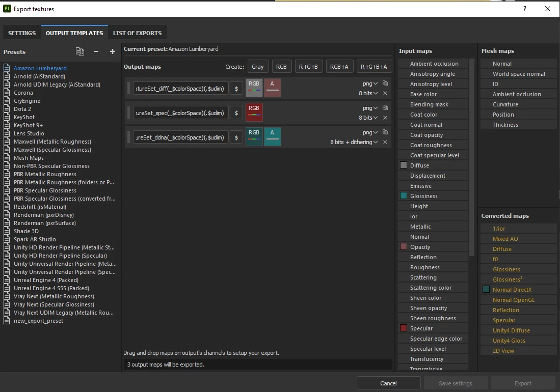The width and height of the screenshot is (560, 392).
Task: Open png format dropdown for diff map
Action: pyautogui.click(x=370, y=83)
